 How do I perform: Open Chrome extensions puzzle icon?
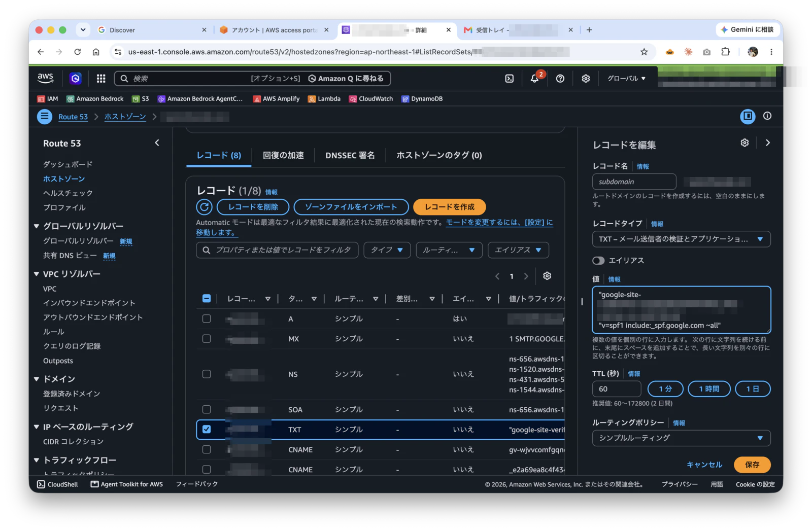point(726,52)
